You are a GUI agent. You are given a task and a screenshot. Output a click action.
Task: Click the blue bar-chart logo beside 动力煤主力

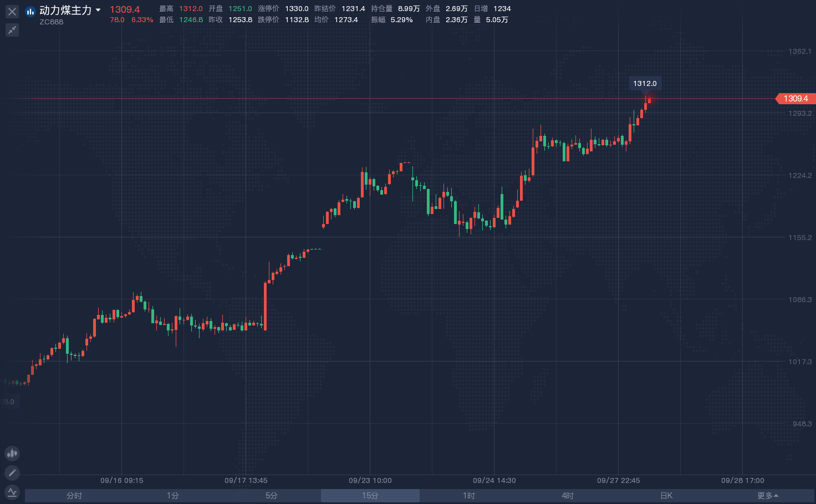pyautogui.click(x=30, y=11)
